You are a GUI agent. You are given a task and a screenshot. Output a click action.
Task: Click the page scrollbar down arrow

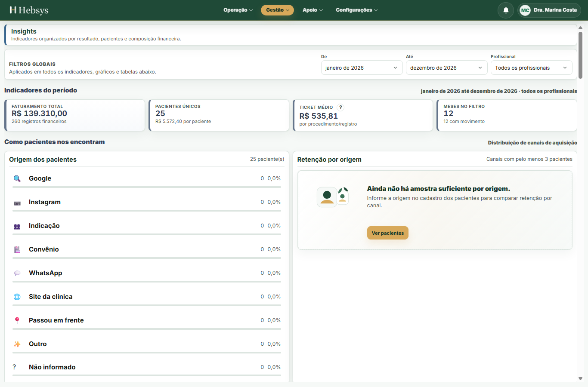(x=580, y=379)
